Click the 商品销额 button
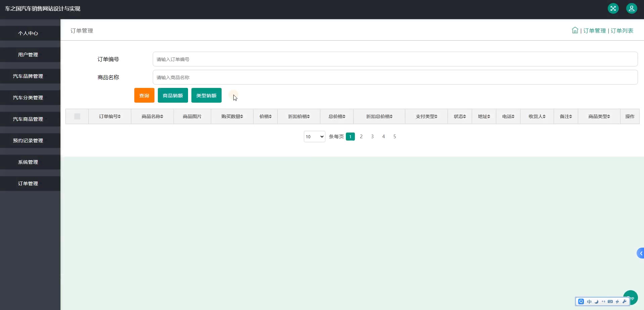Screen dimensions: 644x310 (173, 95)
